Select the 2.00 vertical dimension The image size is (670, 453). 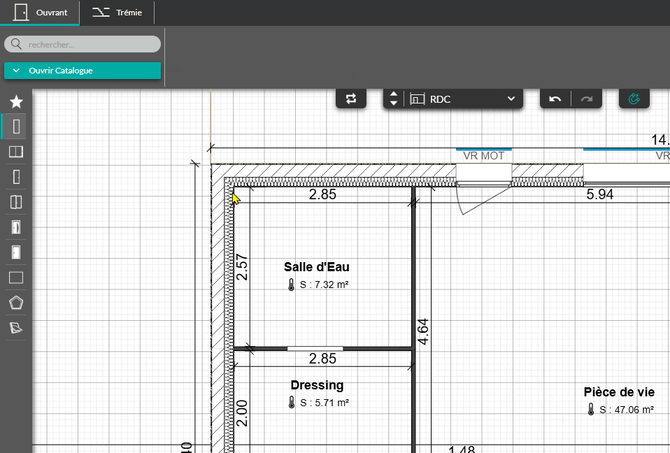click(x=242, y=413)
